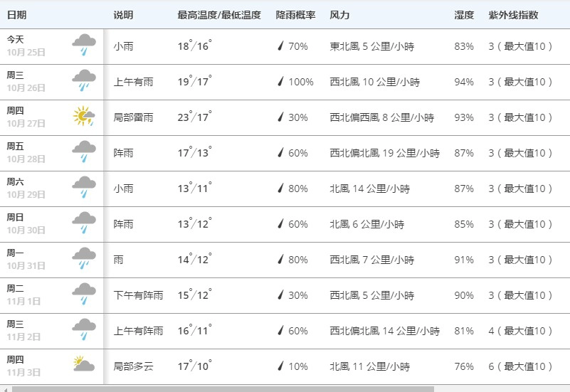Screen dimensions: 570x392
Task: Click the shower icon for 周五 10月28日
Action: click(x=84, y=152)
